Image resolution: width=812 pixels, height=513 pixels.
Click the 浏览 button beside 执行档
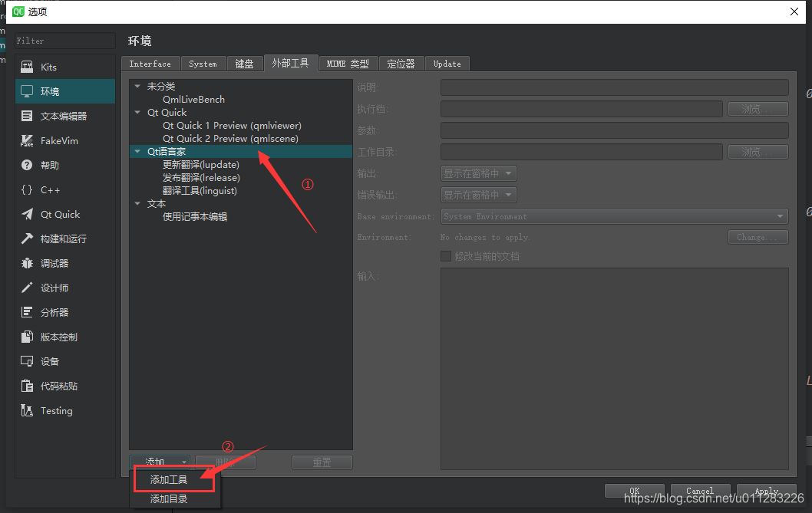758,109
